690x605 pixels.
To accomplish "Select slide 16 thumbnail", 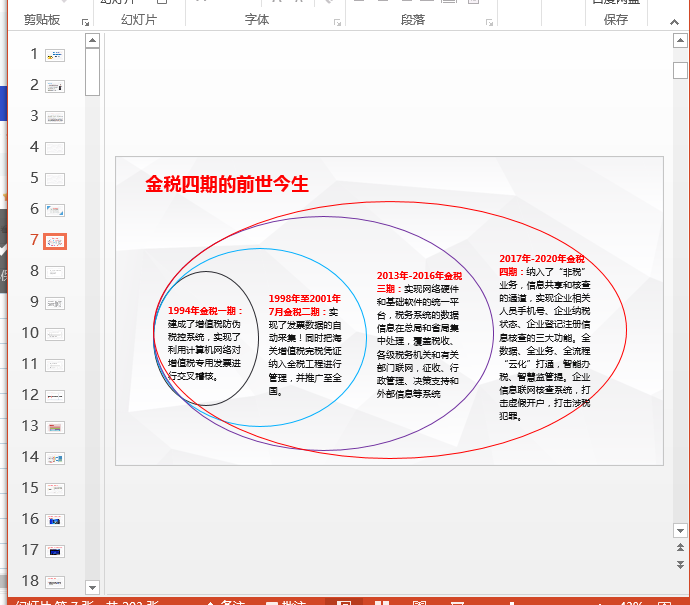I will pos(55,521).
